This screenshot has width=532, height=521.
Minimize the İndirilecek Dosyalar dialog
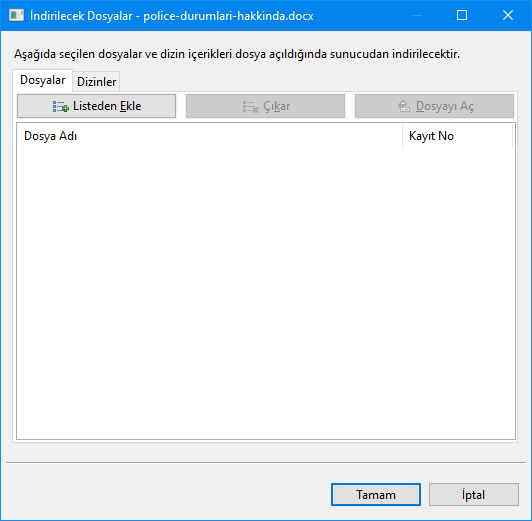coord(417,15)
